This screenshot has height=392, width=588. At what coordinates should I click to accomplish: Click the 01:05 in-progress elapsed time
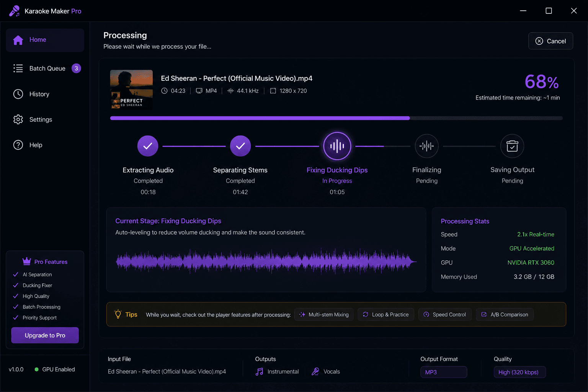point(337,192)
